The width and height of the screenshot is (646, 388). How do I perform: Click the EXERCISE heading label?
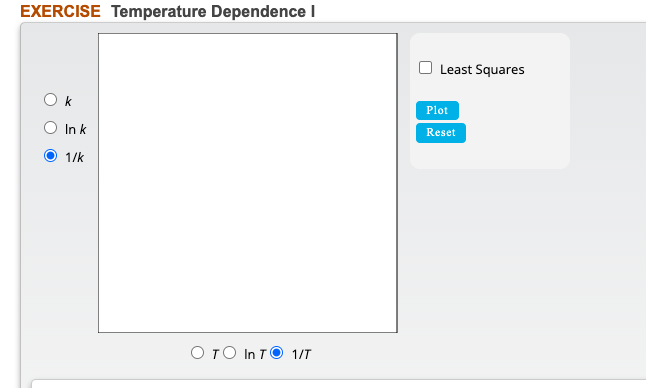pos(61,11)
